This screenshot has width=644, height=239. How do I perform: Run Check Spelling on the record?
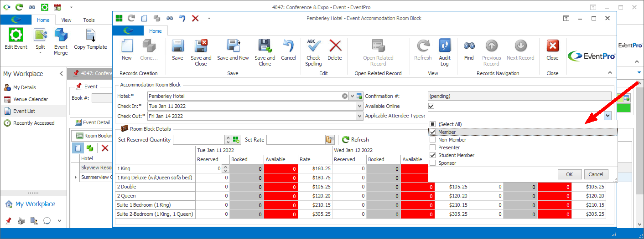coord(313,52)
